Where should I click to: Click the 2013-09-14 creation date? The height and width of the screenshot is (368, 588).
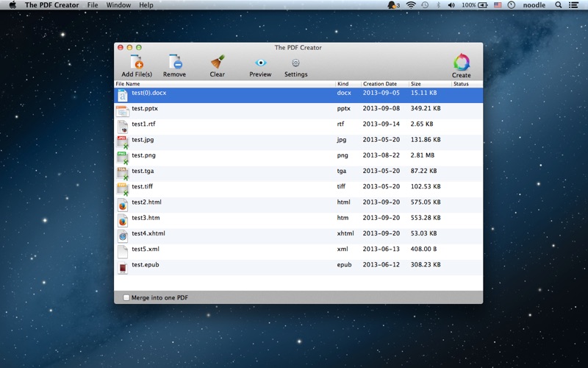coord(381,124)
